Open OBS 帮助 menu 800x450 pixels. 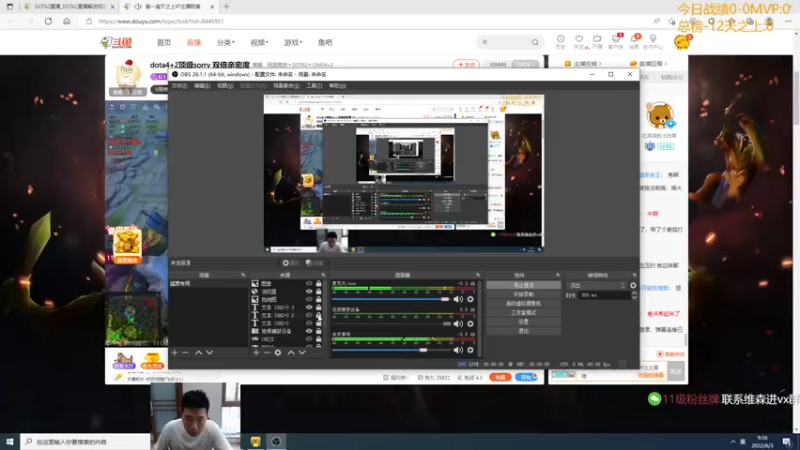[337, 86]
